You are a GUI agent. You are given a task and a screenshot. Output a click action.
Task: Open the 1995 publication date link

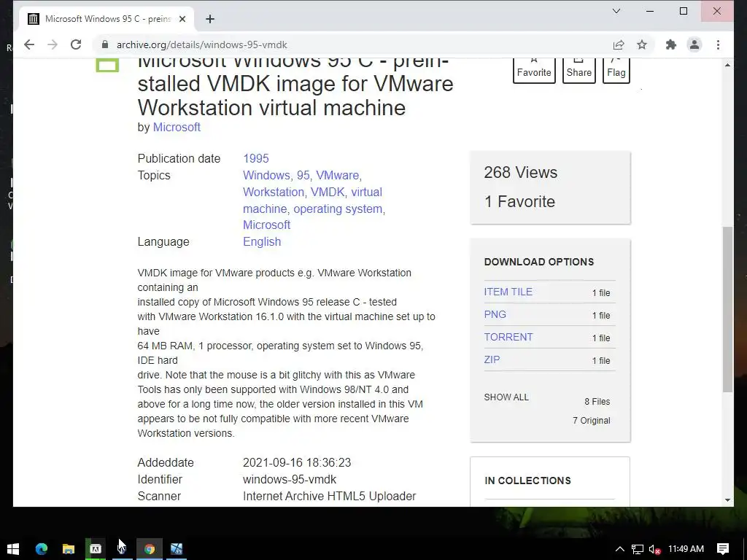[256, 158]
